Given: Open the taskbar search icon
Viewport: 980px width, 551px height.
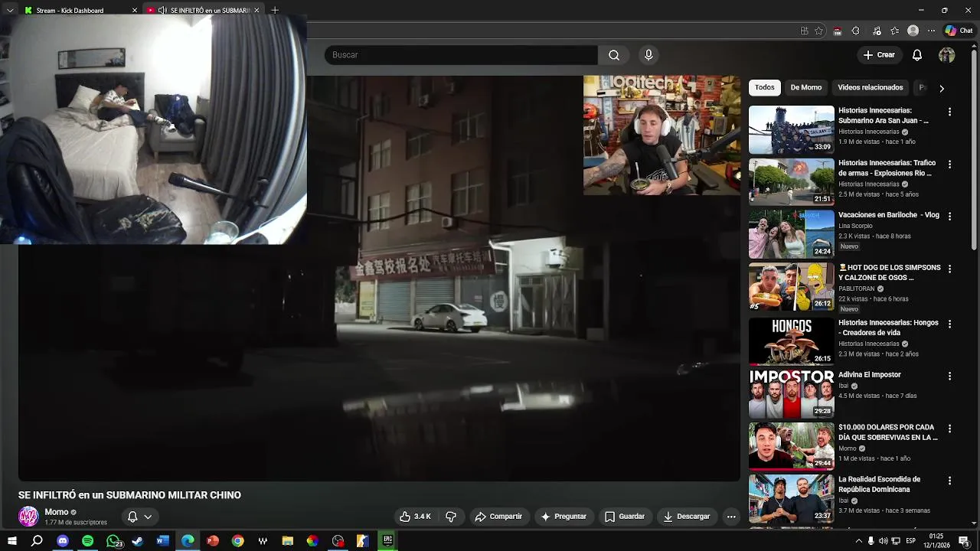Looking at the screenshot, I should click(37, 541).
